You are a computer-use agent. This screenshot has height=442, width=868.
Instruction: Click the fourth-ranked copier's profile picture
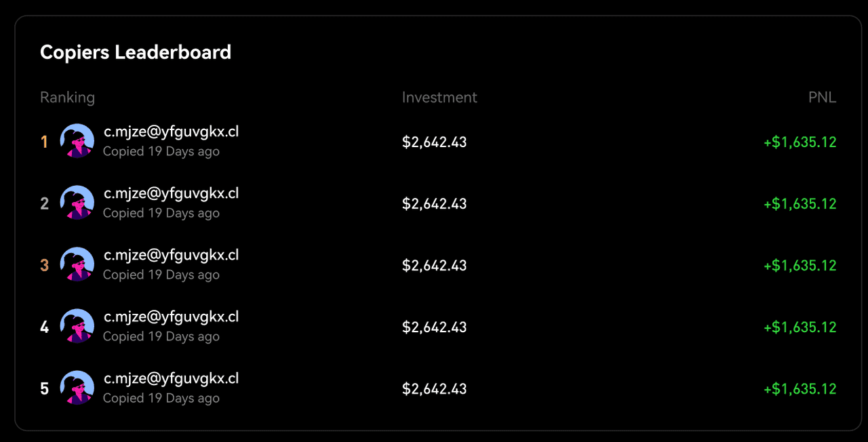tap(77, 326)
